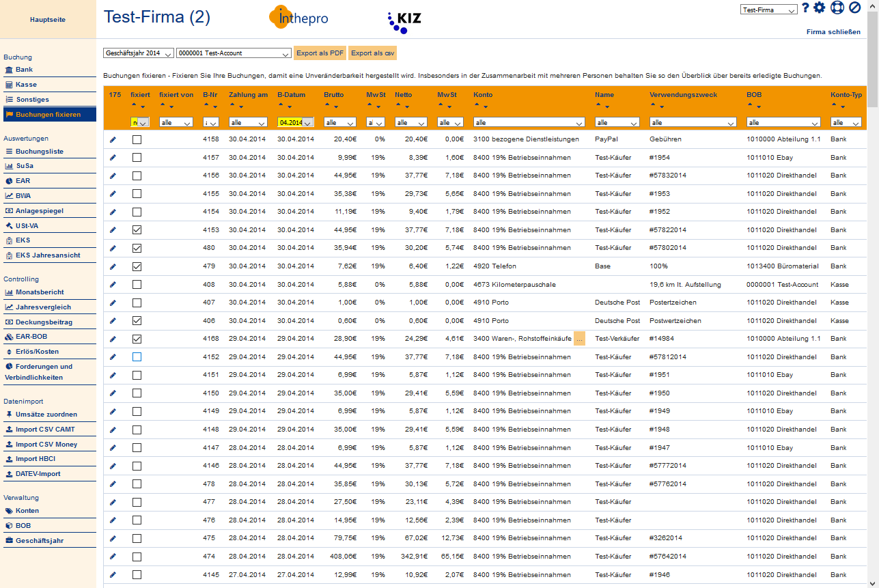The image size is (879, 588).
Task: Select Monatsbericht under Controlling
Action: coord(40,292)
